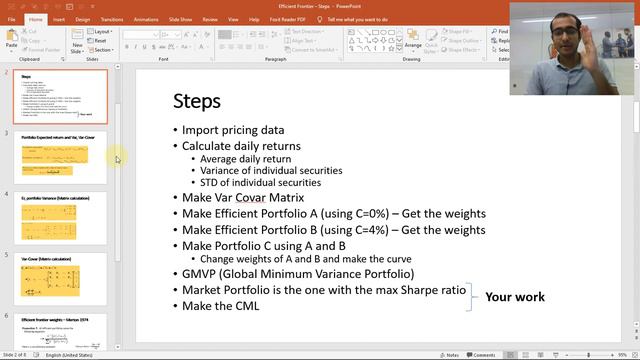This screenshot has width=640, height=360.
Task: Toggle bulleted list button
Action: (x=224, y=35)
